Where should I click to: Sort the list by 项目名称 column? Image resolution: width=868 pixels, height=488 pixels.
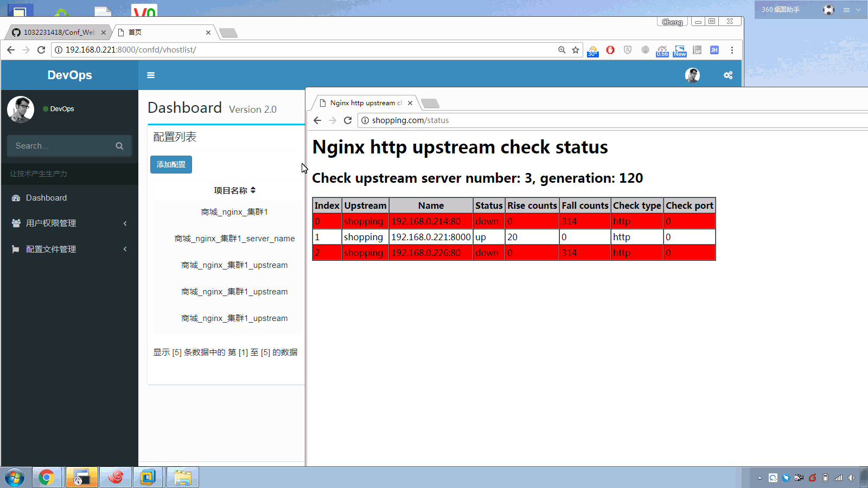point(234,190)
